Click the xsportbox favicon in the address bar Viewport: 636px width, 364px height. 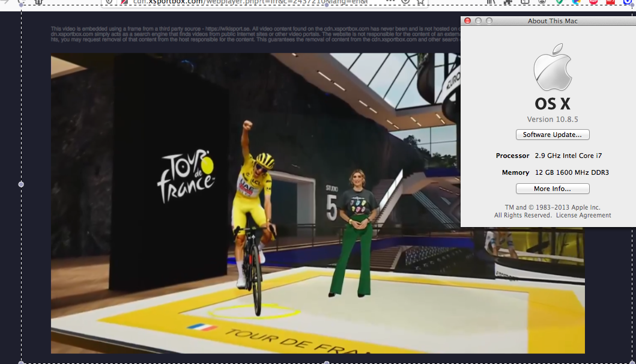pos(123,2)
